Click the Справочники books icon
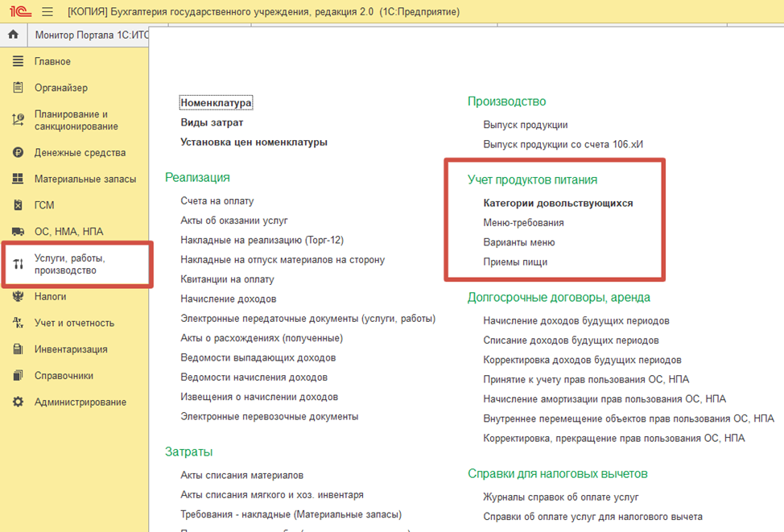The image size is (784, 532). click(x=18, y=376)
